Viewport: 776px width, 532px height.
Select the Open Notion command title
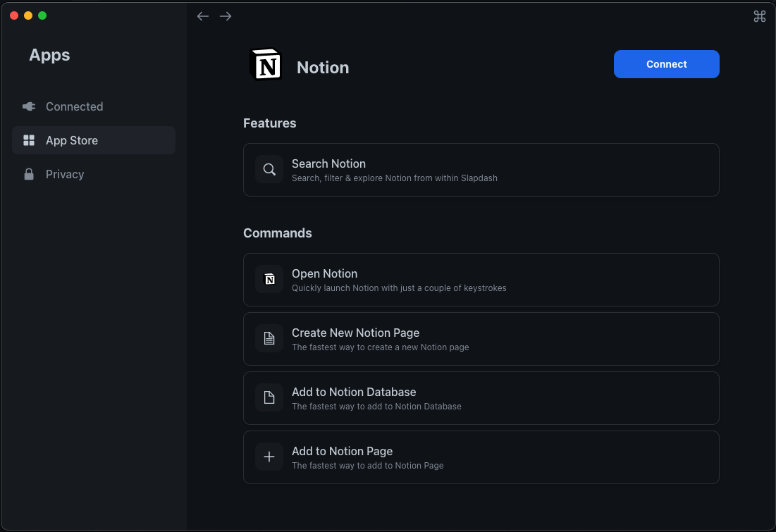coord(324,273)
